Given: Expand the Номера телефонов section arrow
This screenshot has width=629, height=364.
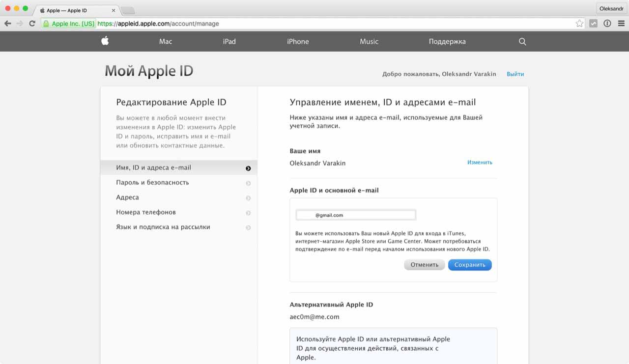Looking at the screenshot, I should [x=248, y=213].
